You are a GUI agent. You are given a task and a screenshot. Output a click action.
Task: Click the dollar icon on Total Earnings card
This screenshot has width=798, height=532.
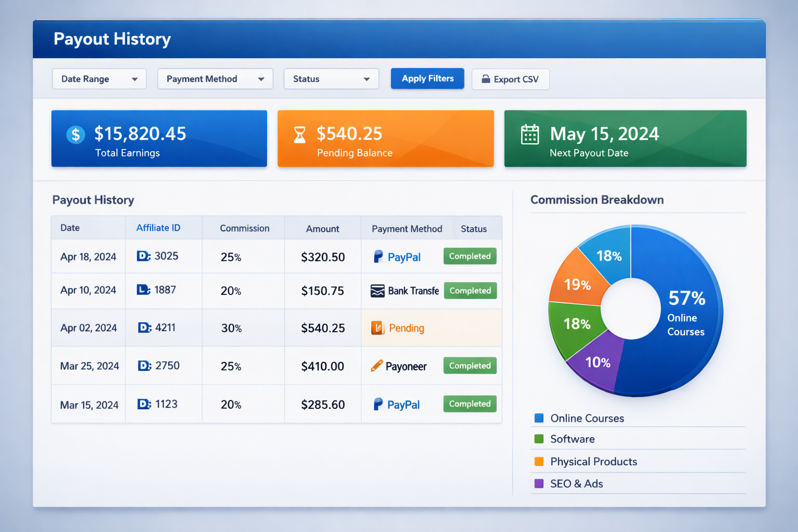tap(75, 135)
